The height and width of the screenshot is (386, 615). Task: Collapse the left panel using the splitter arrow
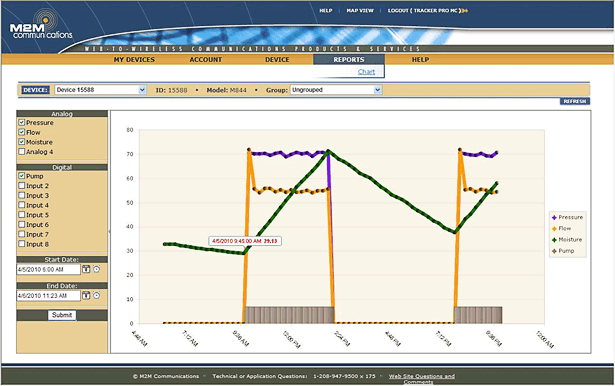[x=109, y=232]
